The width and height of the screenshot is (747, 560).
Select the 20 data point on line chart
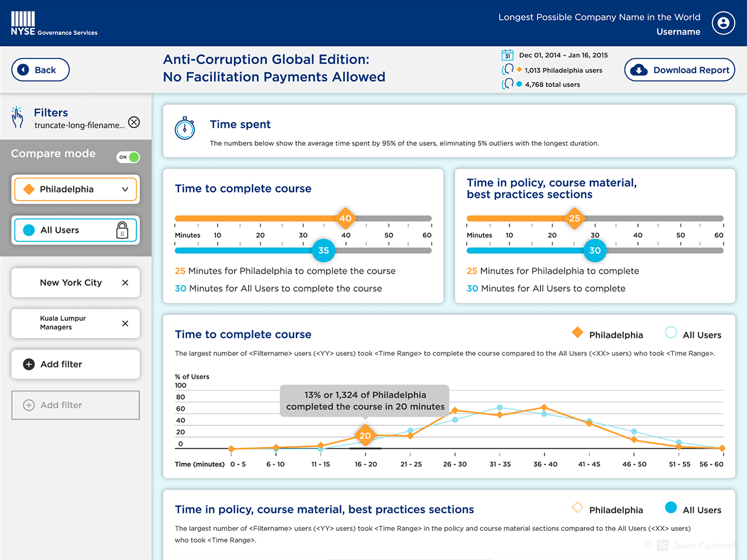click(365, 436)
